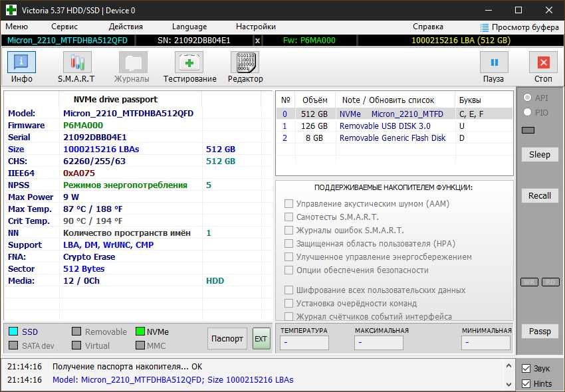Toggle Опции обеспечения безопасности checkbox
565x392 pixels.
pos(288,270)
